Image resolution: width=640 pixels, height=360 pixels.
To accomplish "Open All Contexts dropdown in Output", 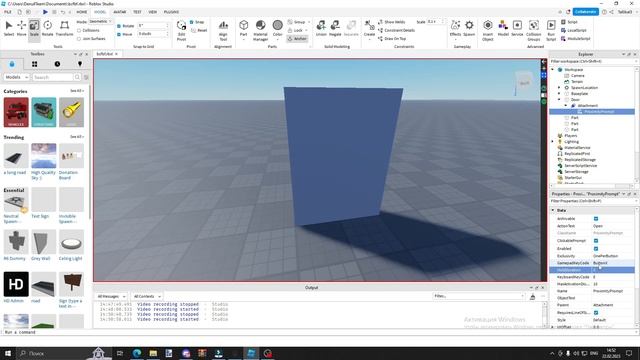I will [x=147, y=296].
